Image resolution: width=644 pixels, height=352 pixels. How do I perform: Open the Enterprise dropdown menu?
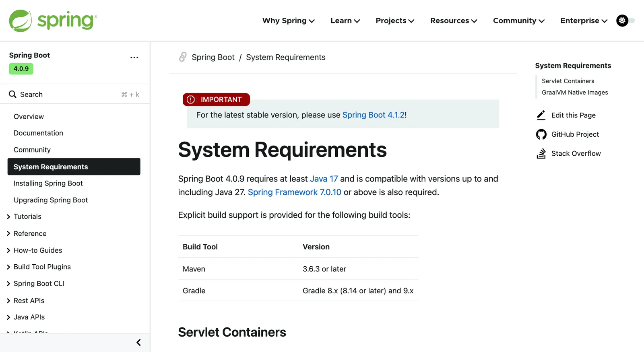[584, 21]
